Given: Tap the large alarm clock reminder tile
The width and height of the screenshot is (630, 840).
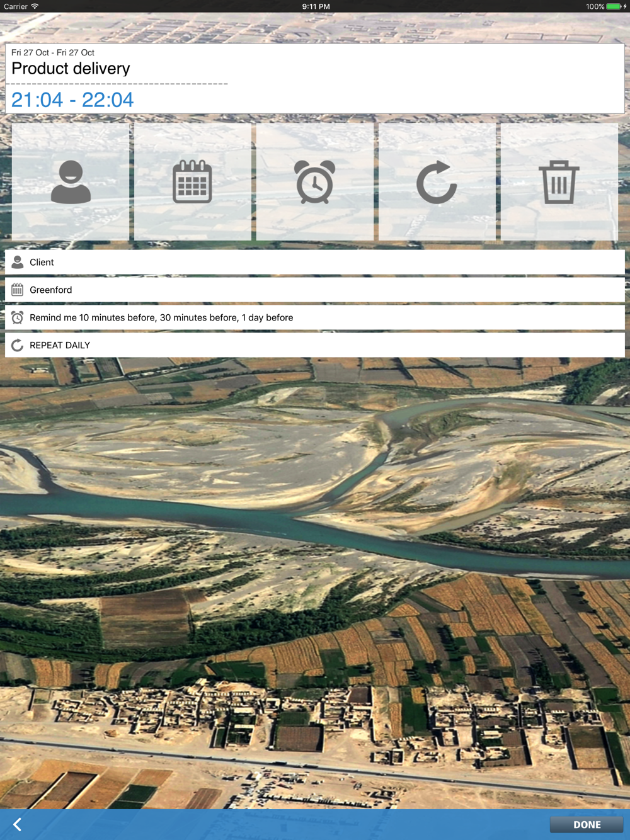Looking at the screenshot, I should point(315,182).
